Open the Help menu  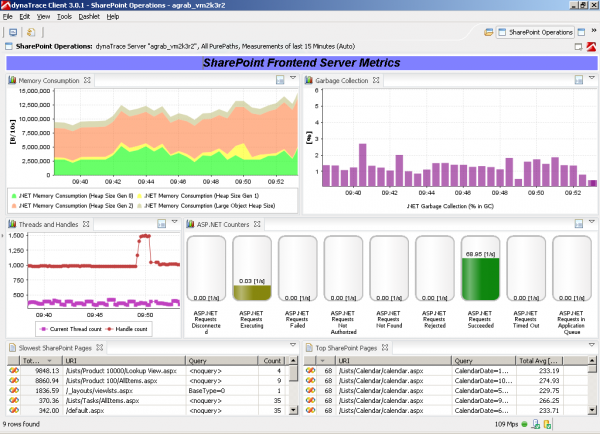(112, 16)
